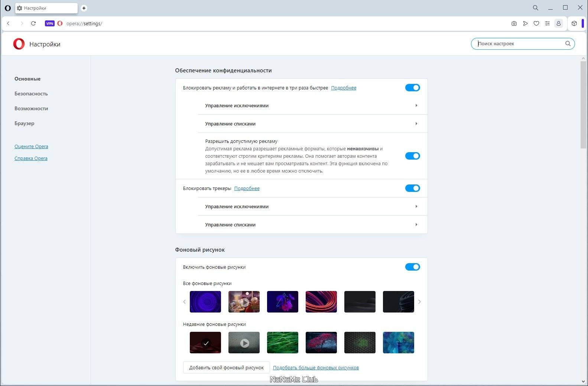Screen dimensions: 588x386
Task: Click the Opera logo next to Настройки
Action: pos(19,44)
